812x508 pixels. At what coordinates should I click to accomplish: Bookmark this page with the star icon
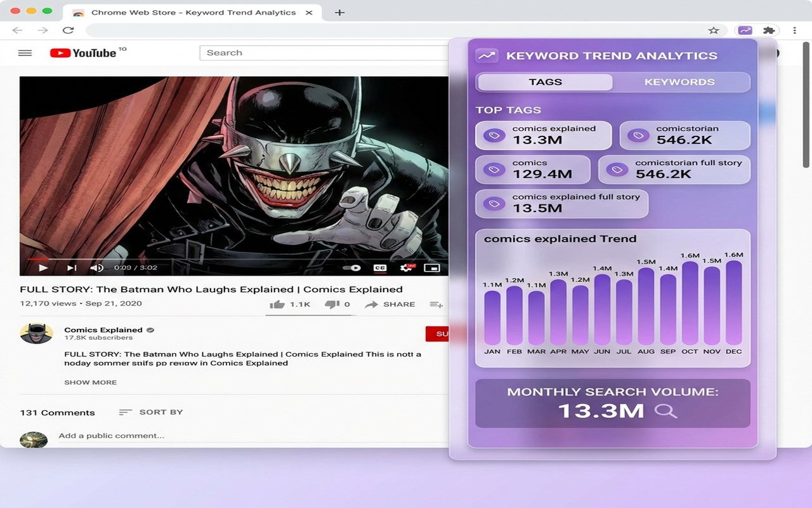click(714, 30)
